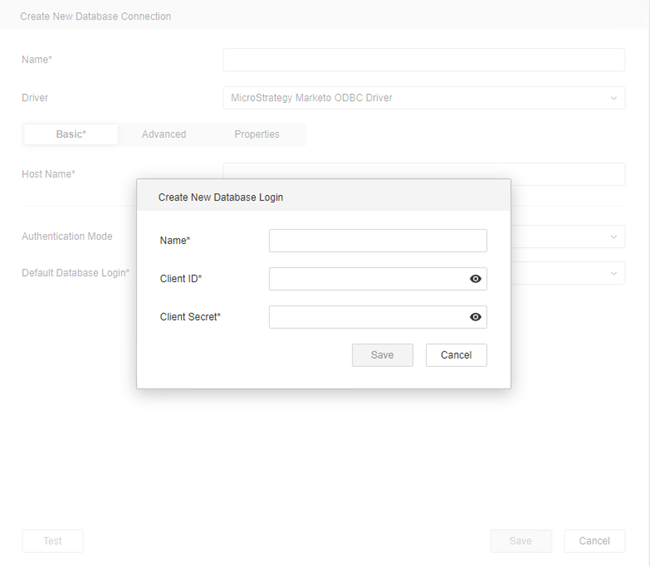
Task: Expand the Authentication Mode dropdown arrow
Action: [x=613, y=237]
